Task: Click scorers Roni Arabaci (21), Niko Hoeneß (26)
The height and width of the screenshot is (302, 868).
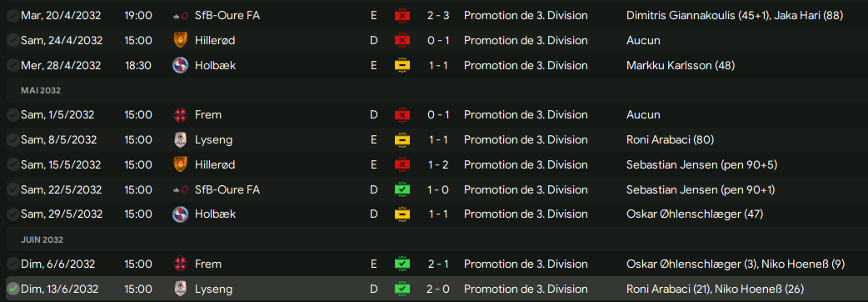Action: 715,289
